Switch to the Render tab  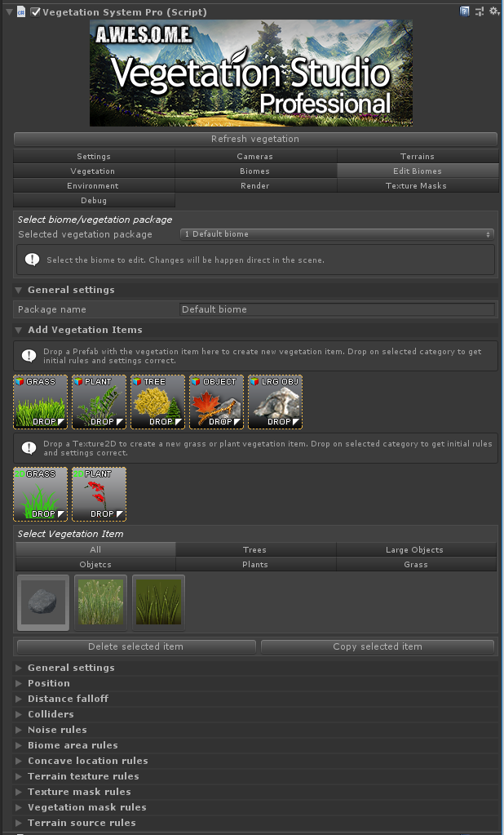255,186
